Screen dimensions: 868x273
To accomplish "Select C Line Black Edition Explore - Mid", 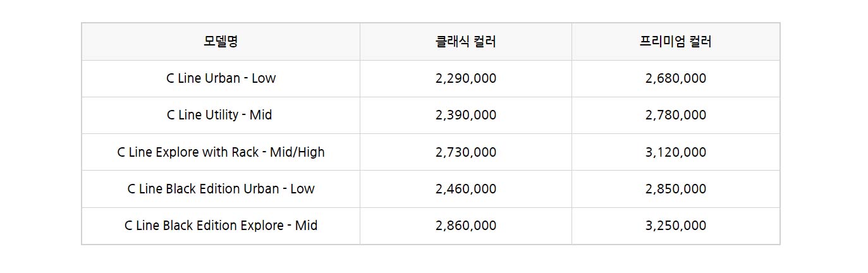I will (x=221, y=226).
